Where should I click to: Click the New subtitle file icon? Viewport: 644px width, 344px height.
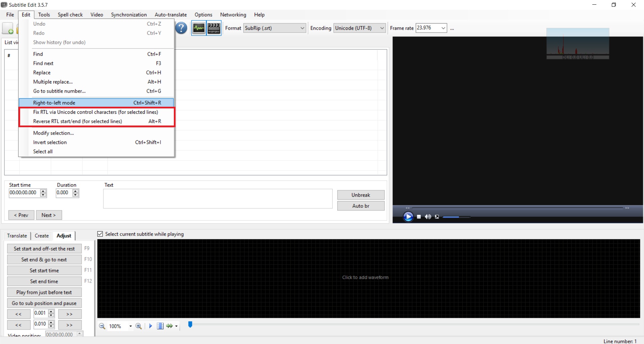click(7, 28)
